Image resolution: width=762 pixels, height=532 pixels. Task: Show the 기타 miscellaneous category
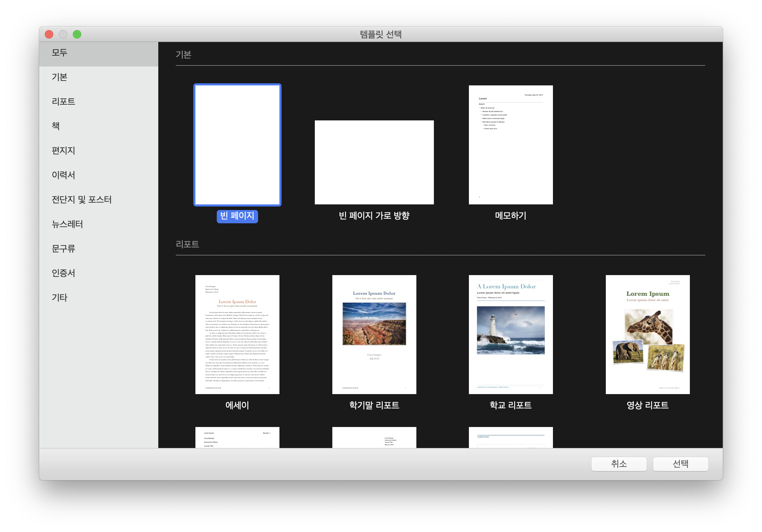click(60, 298)
